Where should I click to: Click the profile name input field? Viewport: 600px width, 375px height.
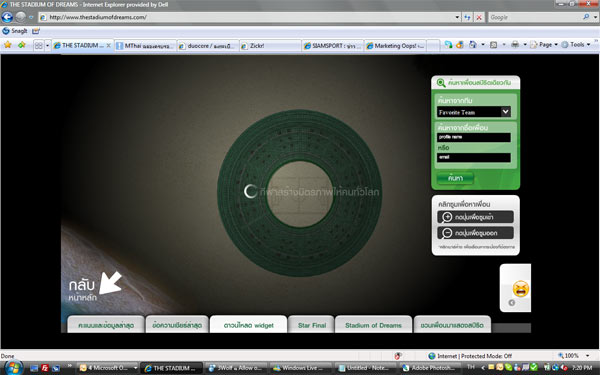[474, 137]
